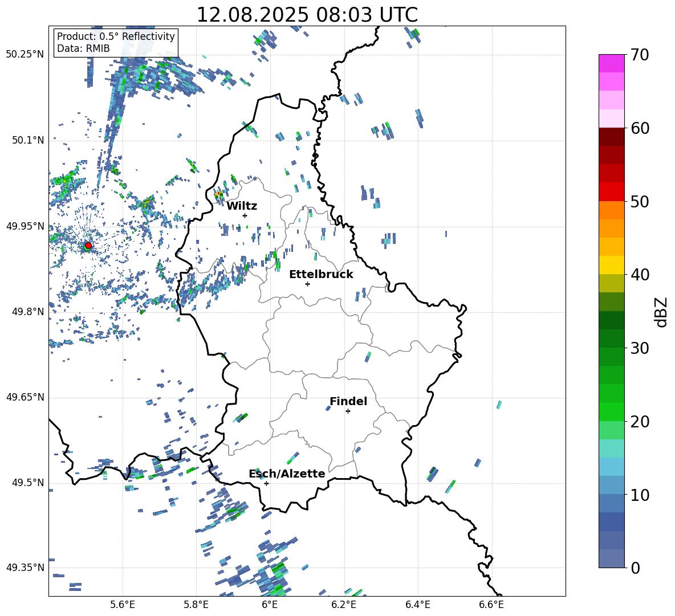The image size is (675, 616).
Task: Click the 12.08.2025 08:03 UTC title
Action: pyautogui.click(x=307, y=15)
